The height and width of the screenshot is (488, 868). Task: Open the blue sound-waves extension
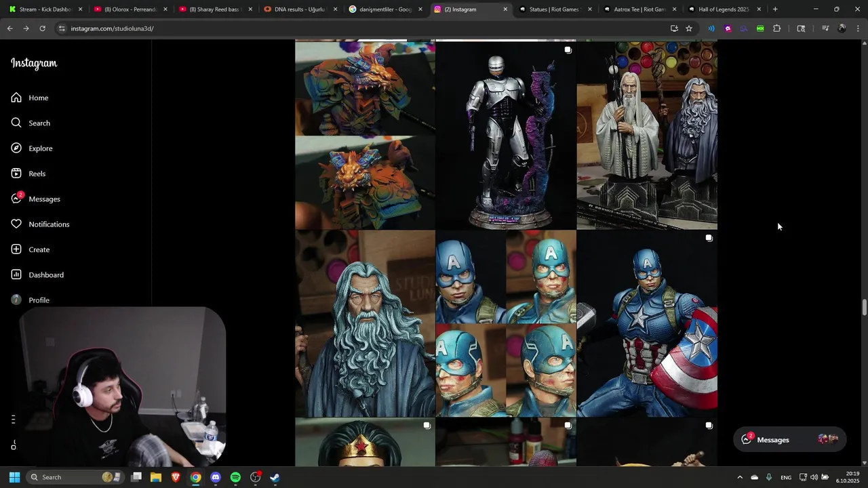(711, 28)
